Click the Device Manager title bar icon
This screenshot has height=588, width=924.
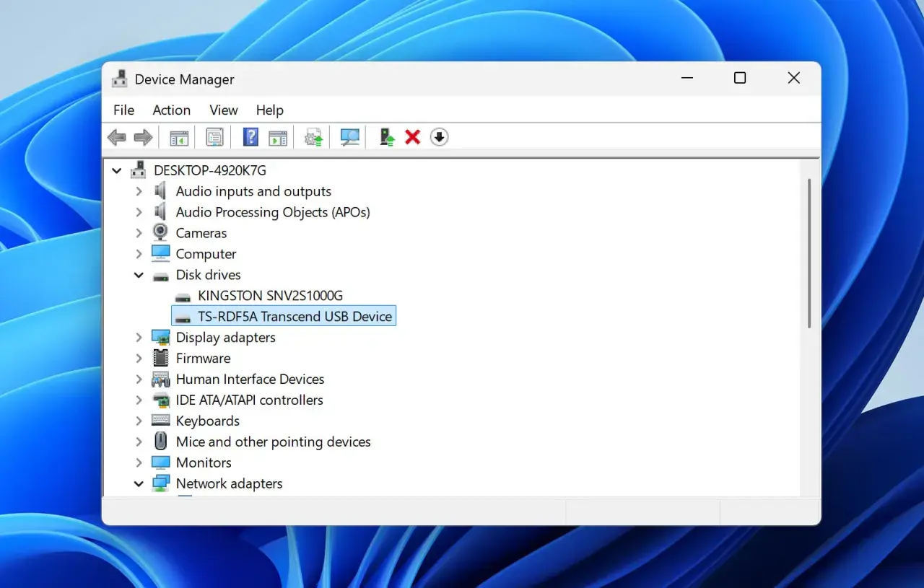click(120, 79)
